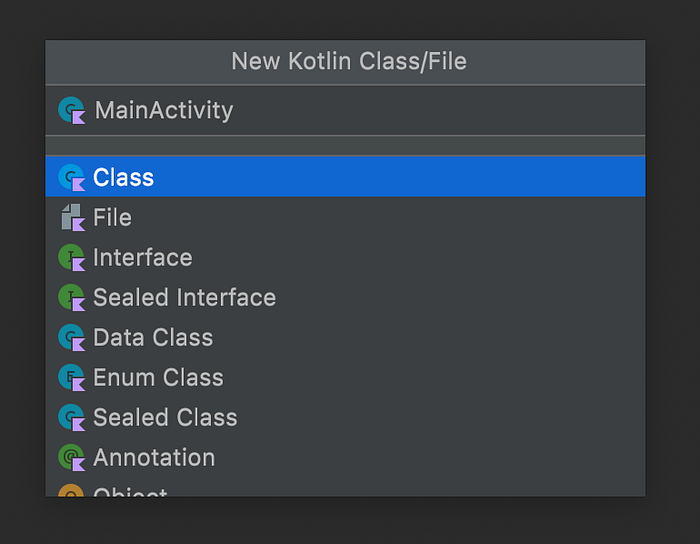Choose Annotation option
The height and width of the screenshot is (544, 700).
tap(345, 457)
